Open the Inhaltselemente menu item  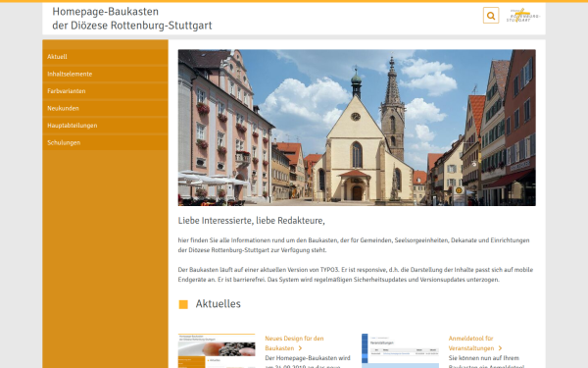click(106, 74)
